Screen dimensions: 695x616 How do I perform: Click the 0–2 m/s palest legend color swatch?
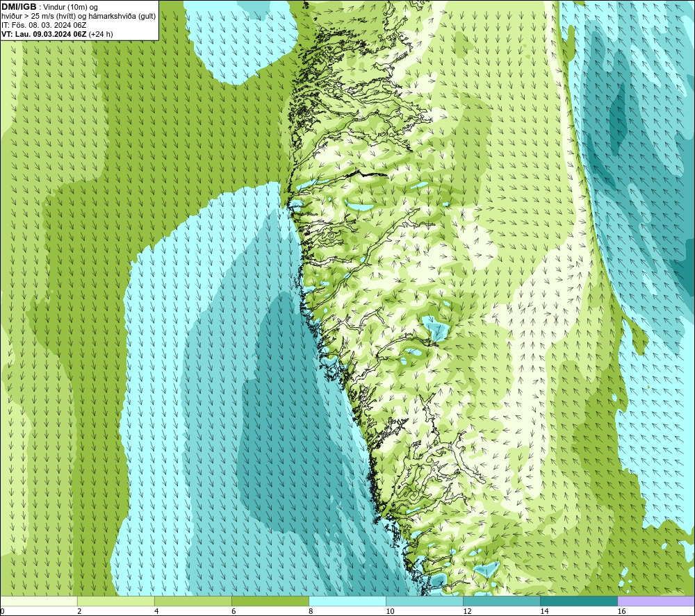[39, 601]
